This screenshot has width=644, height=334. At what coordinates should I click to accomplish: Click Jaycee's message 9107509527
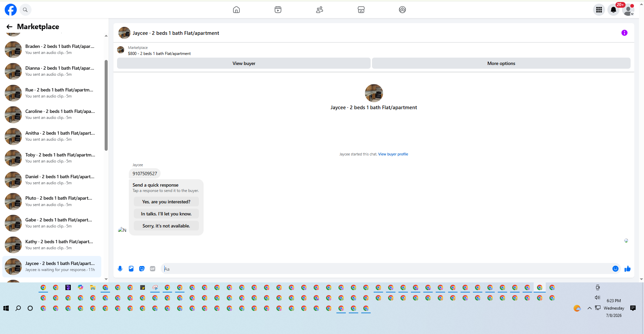point(145,174)
